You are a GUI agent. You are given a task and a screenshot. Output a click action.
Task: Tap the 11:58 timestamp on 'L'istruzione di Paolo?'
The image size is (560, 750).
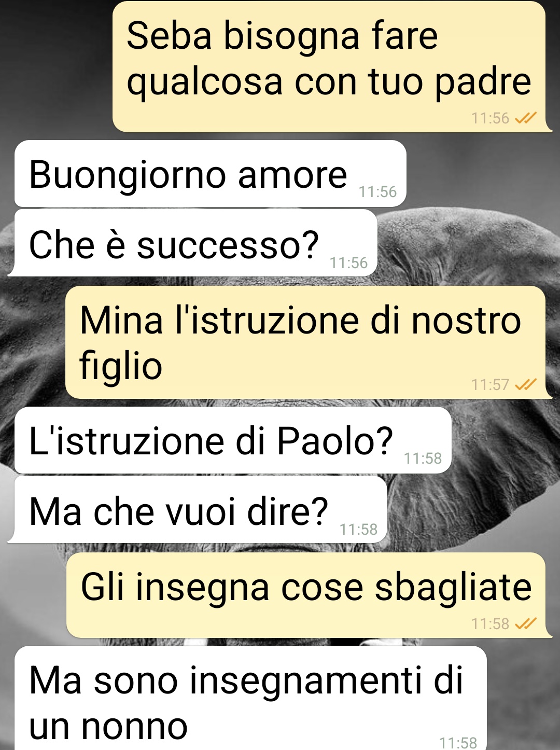click(x=423, y=459)
